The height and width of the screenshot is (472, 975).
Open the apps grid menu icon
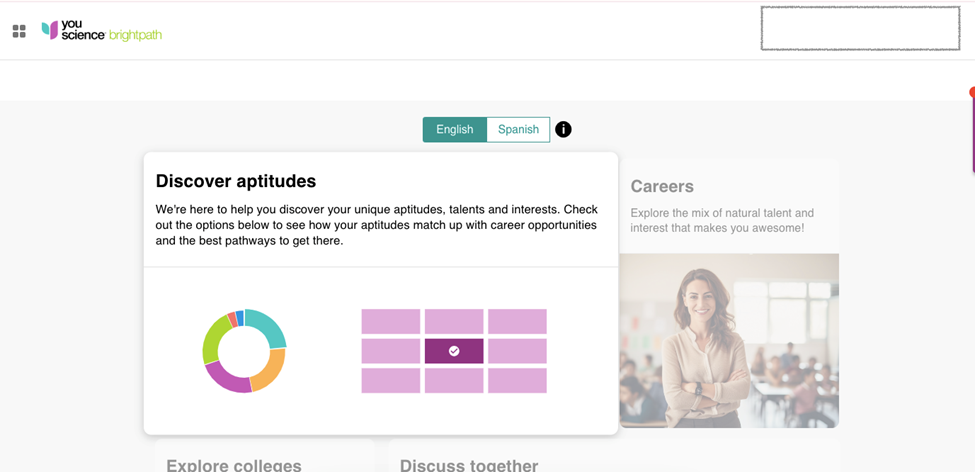[x=19, y=31]
